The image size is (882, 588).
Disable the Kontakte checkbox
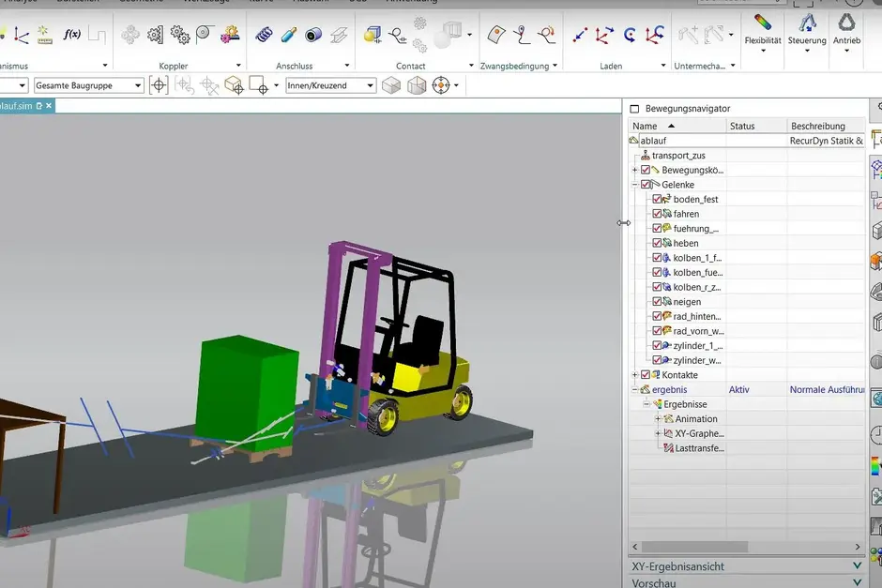(x=646, y=375)
